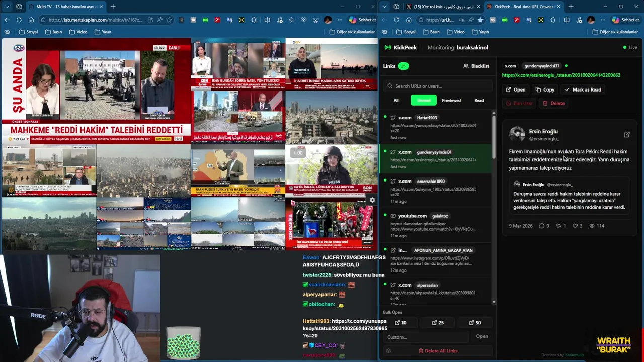Click the tweet reply comment icon
This screenshot has width=644, height=362.
coord(542,226)
